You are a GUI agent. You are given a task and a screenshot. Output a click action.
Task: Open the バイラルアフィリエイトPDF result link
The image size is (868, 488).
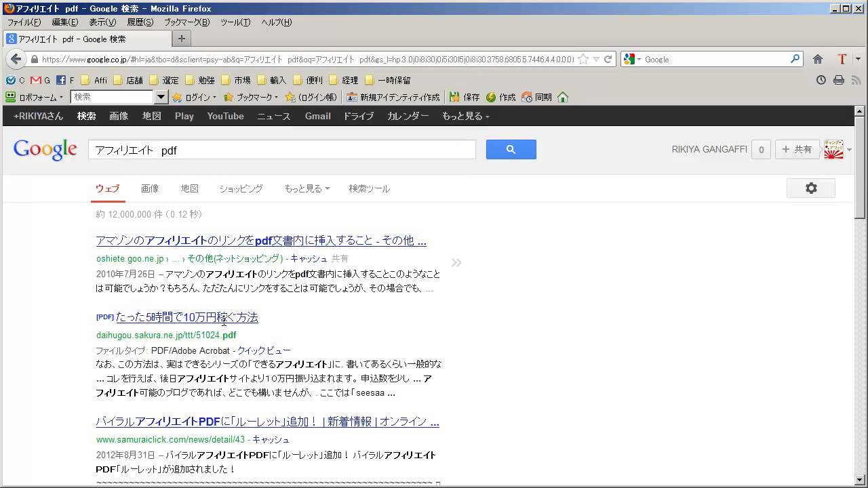267,422
